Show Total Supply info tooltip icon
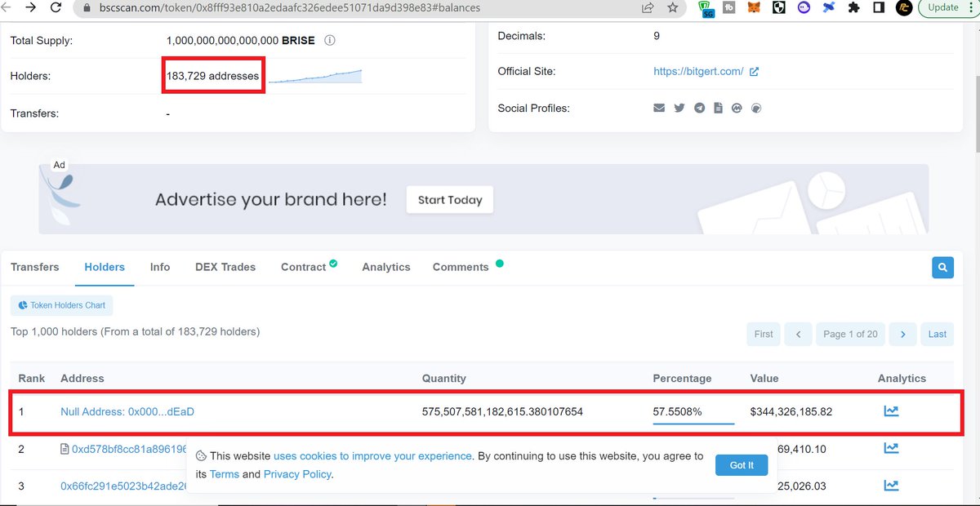 tap(330, 40)
